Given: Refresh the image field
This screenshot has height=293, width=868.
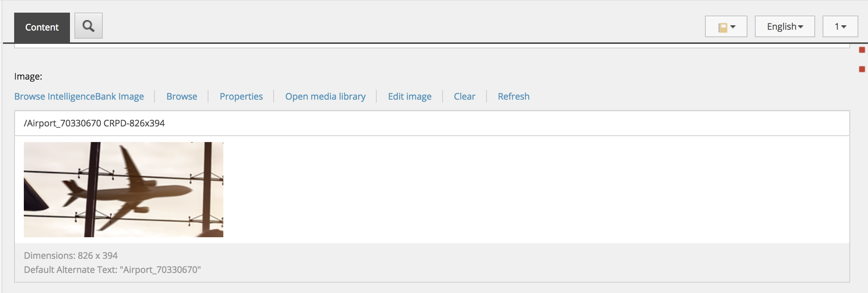Looking at the screenshot, I should pos(513,97).
